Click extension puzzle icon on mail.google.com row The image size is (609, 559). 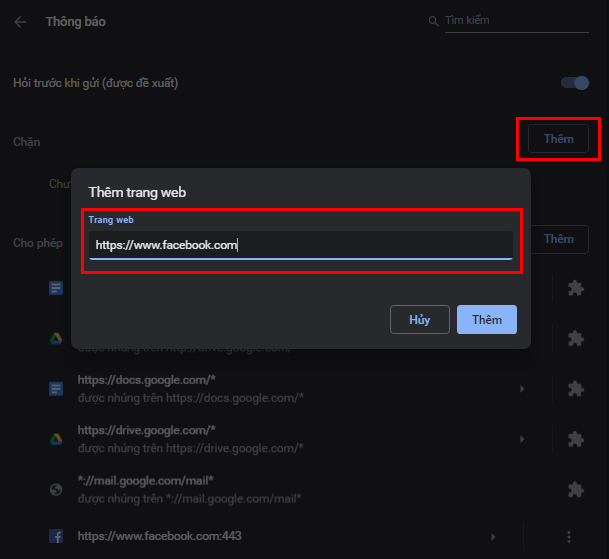pos(576,489)
